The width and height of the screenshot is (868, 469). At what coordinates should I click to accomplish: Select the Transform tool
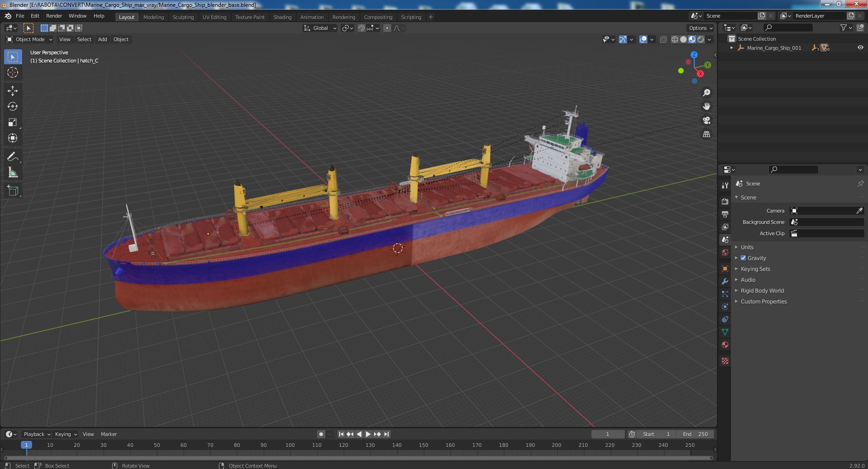pyautogui.click(x=13, y=138)
